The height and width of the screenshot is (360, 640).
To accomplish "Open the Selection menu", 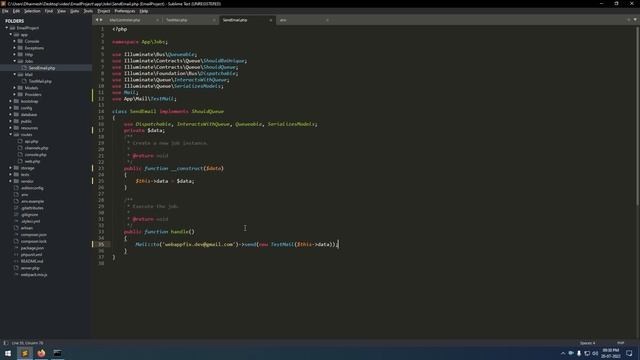I will tap(32, 11).
